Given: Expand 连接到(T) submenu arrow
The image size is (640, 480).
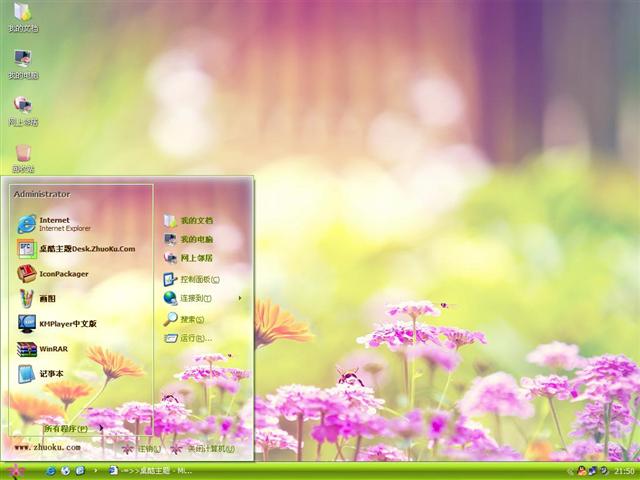Looking at the screenshot, I should (x=240, y=298).
